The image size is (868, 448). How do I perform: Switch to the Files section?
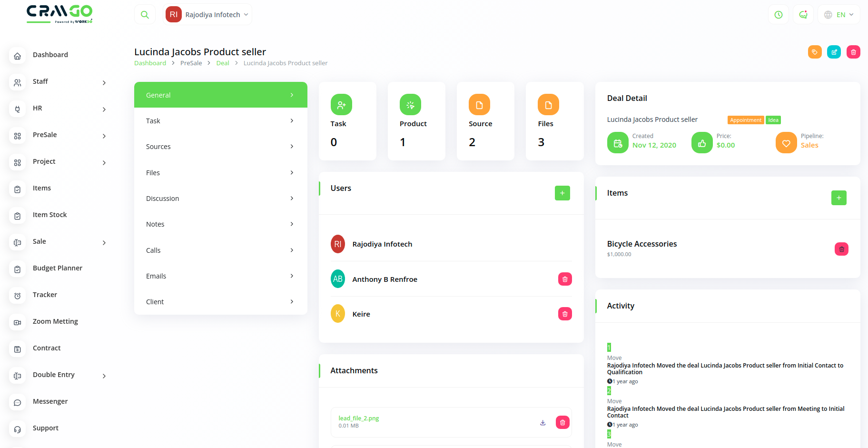221,173
